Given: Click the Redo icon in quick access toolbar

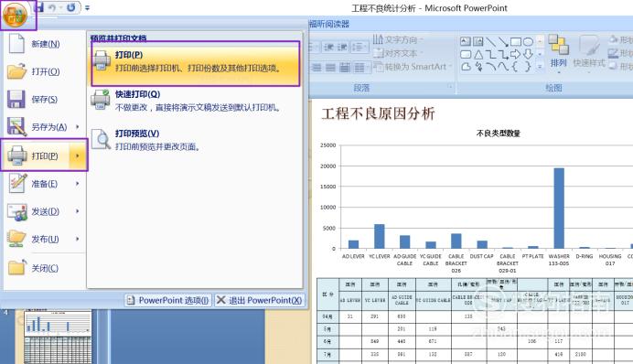Looking at the screenshot, I should tap(70, 7).
